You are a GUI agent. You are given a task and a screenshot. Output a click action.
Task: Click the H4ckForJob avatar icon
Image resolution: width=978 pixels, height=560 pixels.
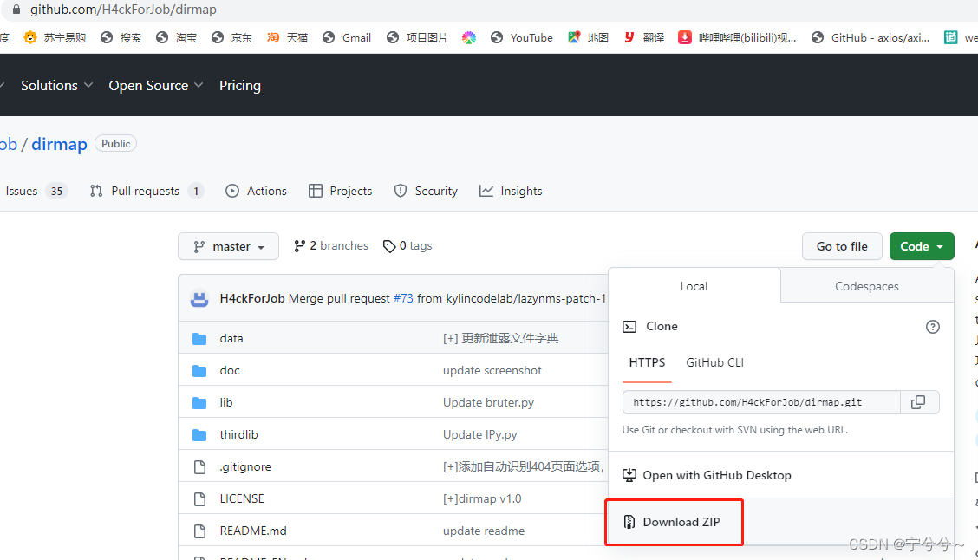coord(199,299)
